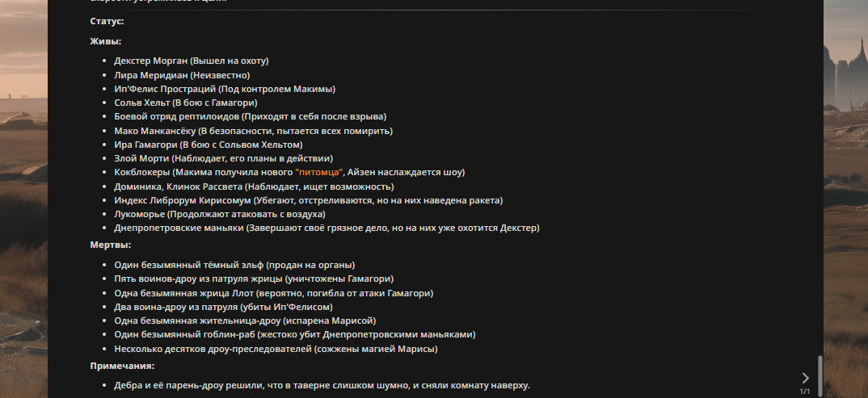Click the Сольв Хельт status line
Viewport: 868px width, 398px height.
[x=186, y=103]
